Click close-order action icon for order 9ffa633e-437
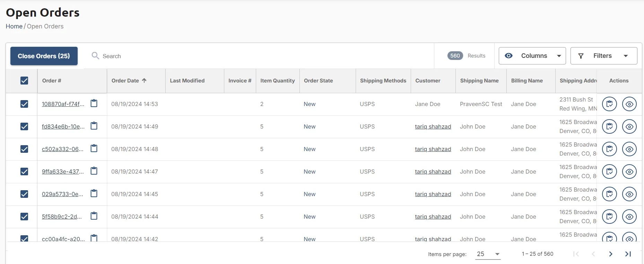The height and width of the screenshot is (264, 644). pyautogui.click(x=609, y=171)
